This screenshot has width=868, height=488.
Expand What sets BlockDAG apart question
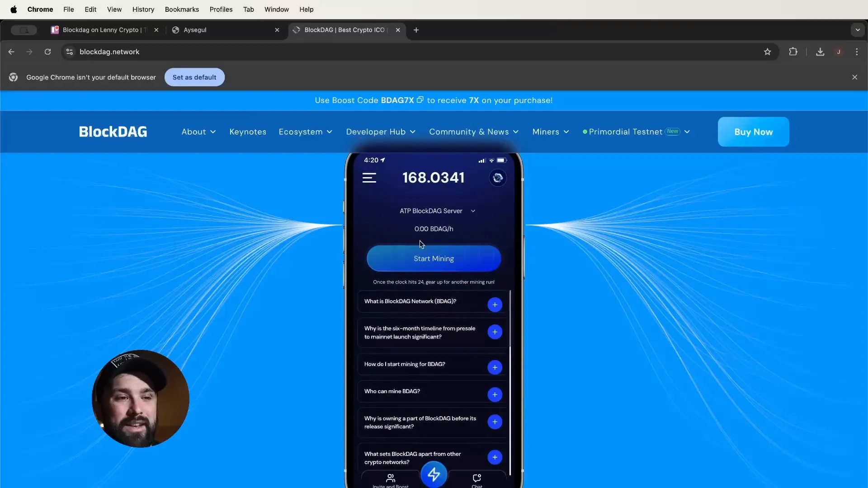[495, 457]
